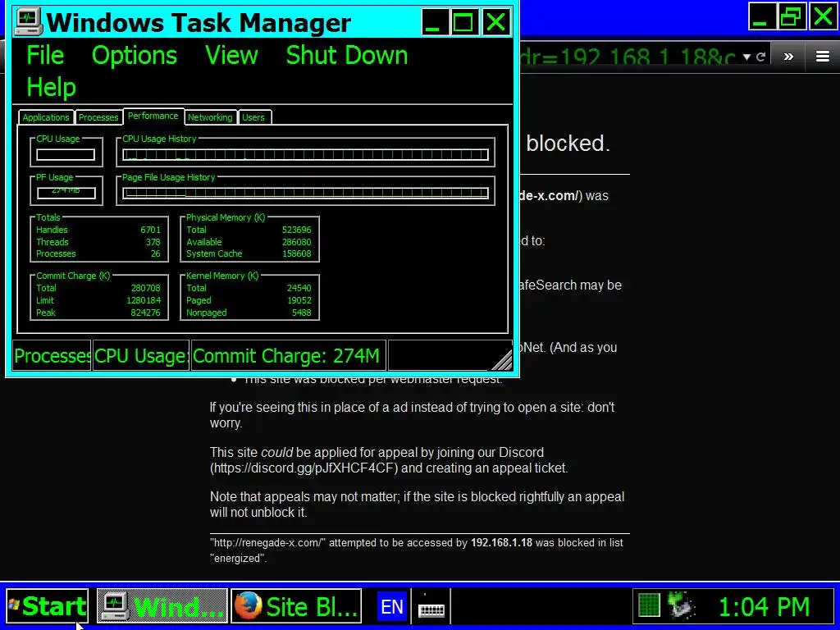
Task: Select the Firefox Site Blocked taskbar button
Action: (x=296, y=606)
